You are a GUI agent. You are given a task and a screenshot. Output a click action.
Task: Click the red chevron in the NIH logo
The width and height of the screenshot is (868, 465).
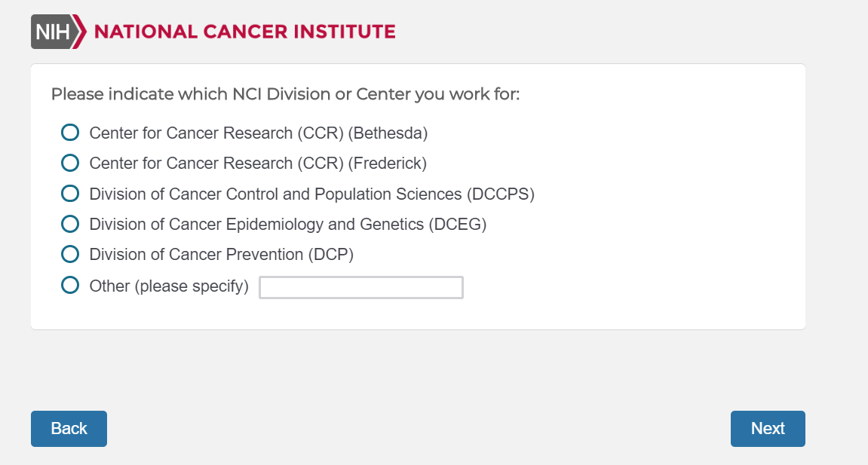(81, 32)
